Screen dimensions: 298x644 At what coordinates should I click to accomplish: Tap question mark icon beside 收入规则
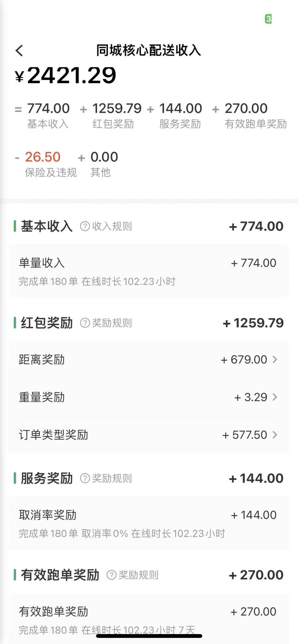pyautogui.click(x=85, y=226)
